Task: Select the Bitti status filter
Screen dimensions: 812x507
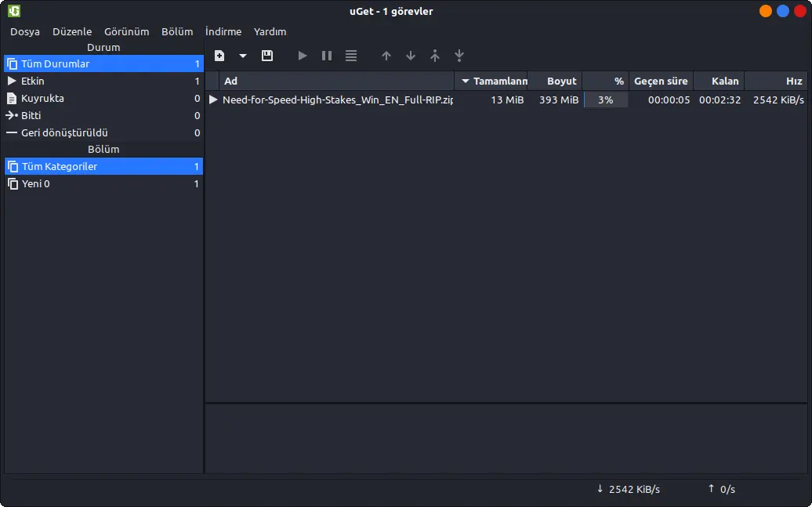Action: tap(103, 115)
